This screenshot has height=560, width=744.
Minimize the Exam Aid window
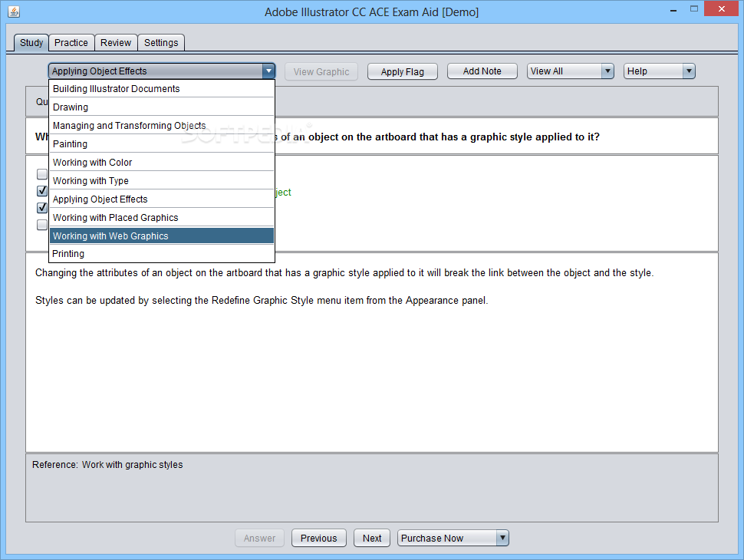click(673, 9)
